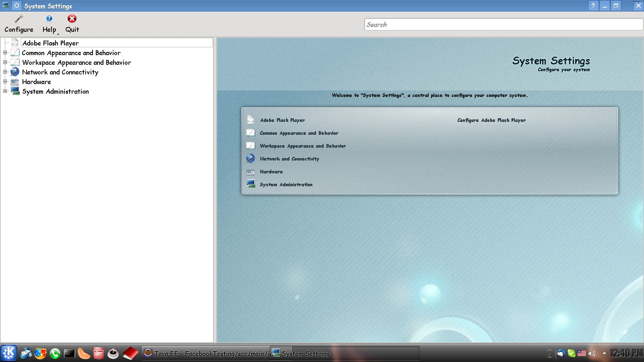Click in the Search field
Viewport: 644px width, 362px height.
(x=503, y=25)
